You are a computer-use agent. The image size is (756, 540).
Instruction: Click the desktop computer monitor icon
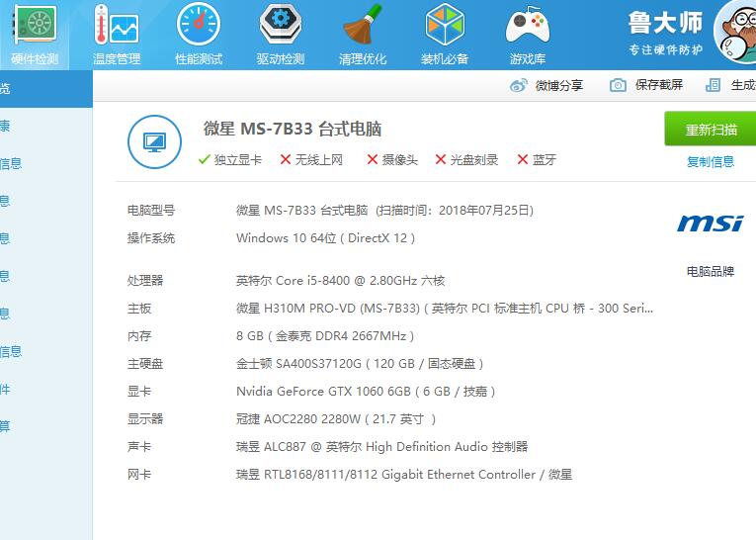point(154,141)
